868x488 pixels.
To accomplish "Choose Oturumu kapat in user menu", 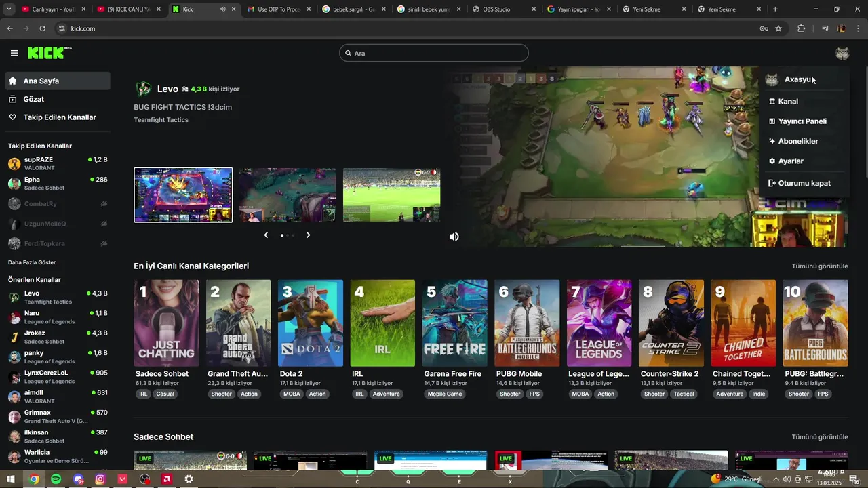I will point(804,183).
